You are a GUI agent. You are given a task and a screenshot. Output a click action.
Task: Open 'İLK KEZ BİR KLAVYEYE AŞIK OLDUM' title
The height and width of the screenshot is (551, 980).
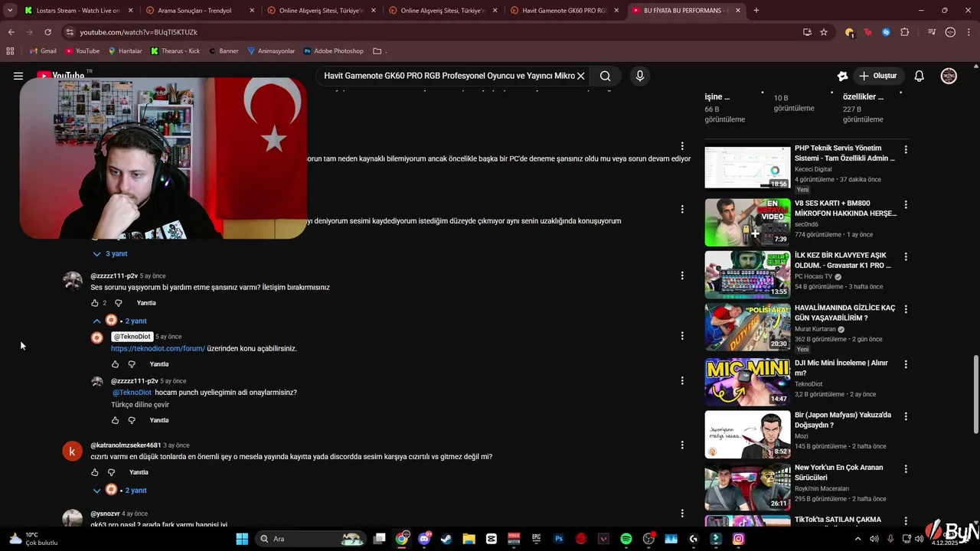(x=842, y=260)
